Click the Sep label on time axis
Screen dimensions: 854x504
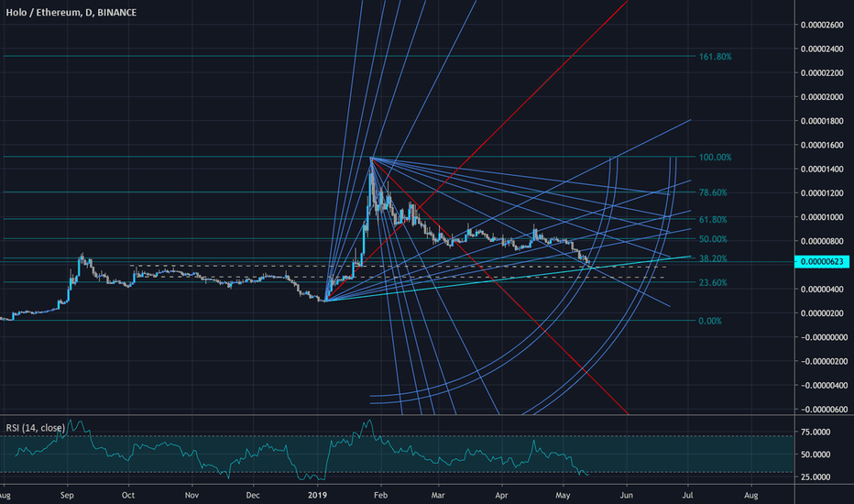click(x=67, y=495)
